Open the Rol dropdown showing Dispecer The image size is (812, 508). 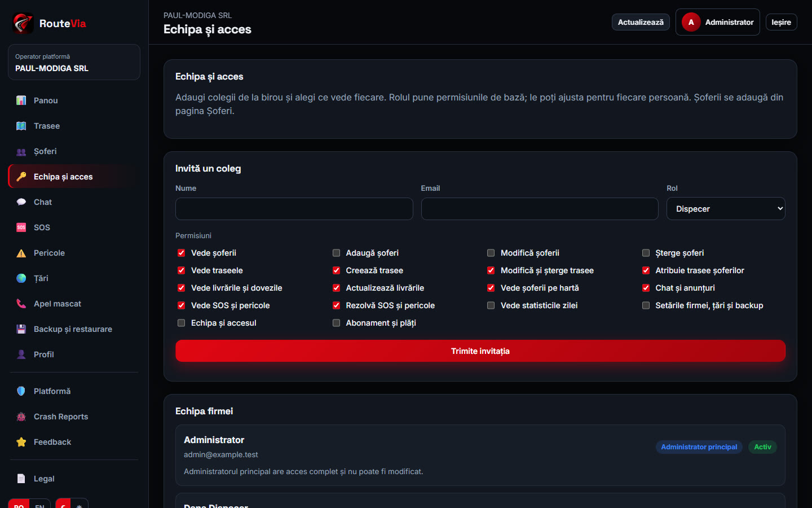[726, 209]
